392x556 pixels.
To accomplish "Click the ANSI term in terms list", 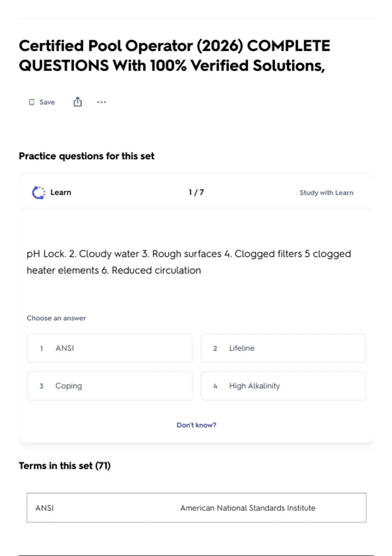I will 45,508.
